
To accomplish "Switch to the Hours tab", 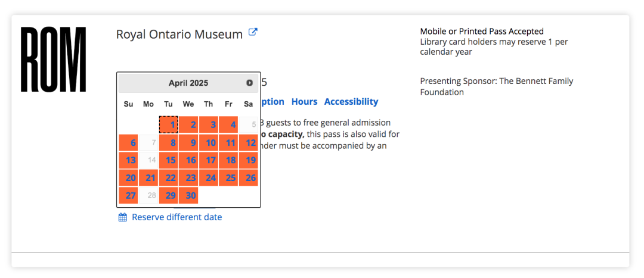I will click(304, 102).
